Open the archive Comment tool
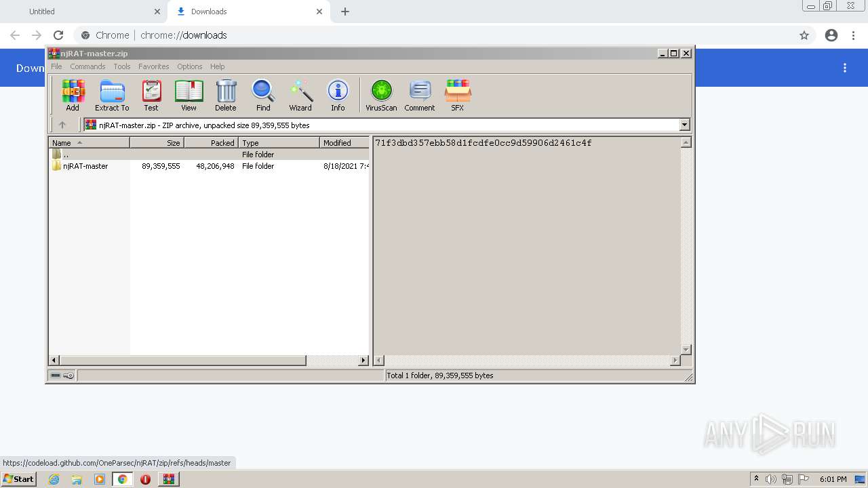The height and width of the screenshot is (488, 868). coord(420,96)
